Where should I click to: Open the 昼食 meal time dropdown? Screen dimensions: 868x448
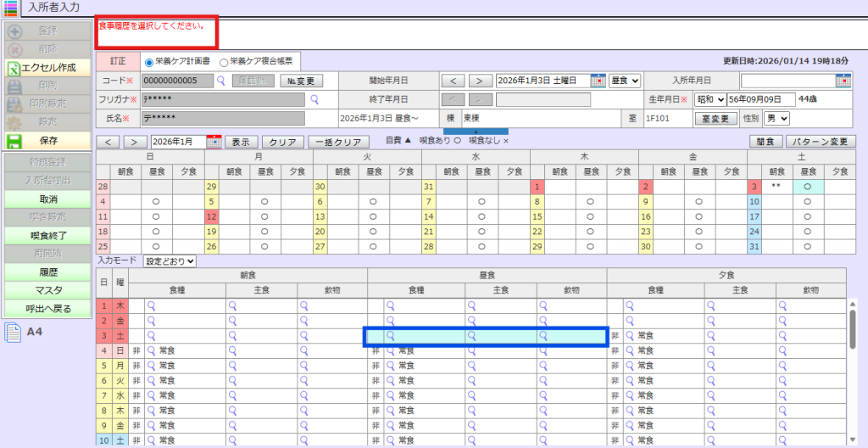625,81
